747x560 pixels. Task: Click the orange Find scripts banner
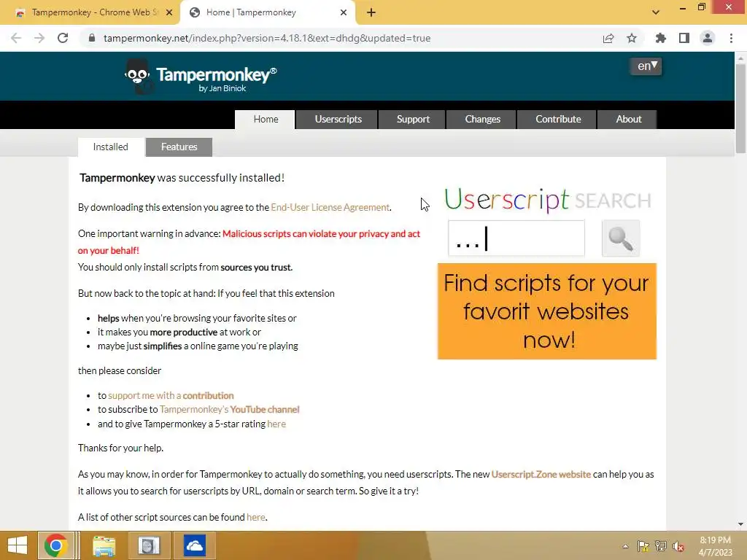click(547, 311)
